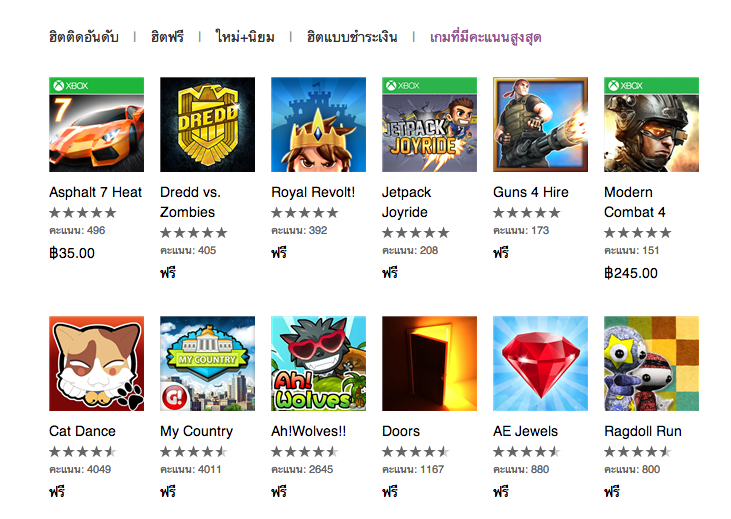
Task: Select the ฮิตแบบชำระเงิน tab
Action: 352,37
